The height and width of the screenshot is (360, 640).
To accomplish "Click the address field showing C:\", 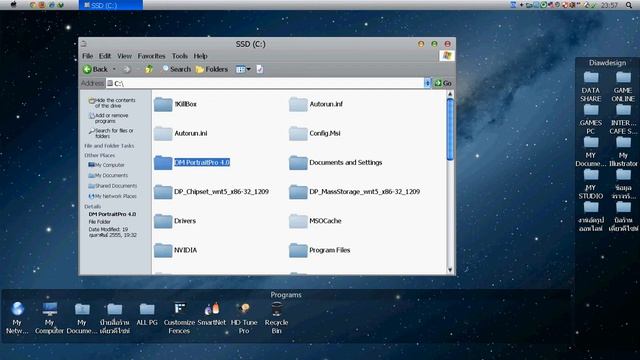I will (265, 83).
